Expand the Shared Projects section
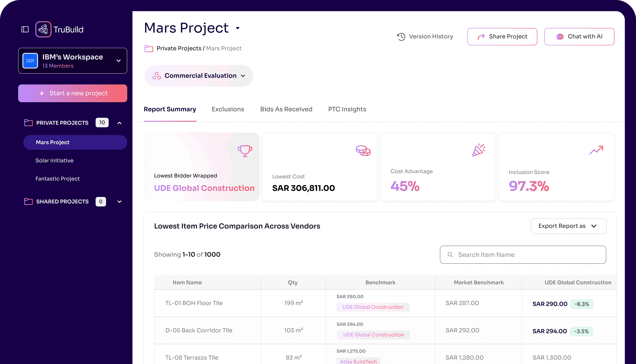Image resolution: width=636 pixels, height=364 pixels. tap(120, 202)
